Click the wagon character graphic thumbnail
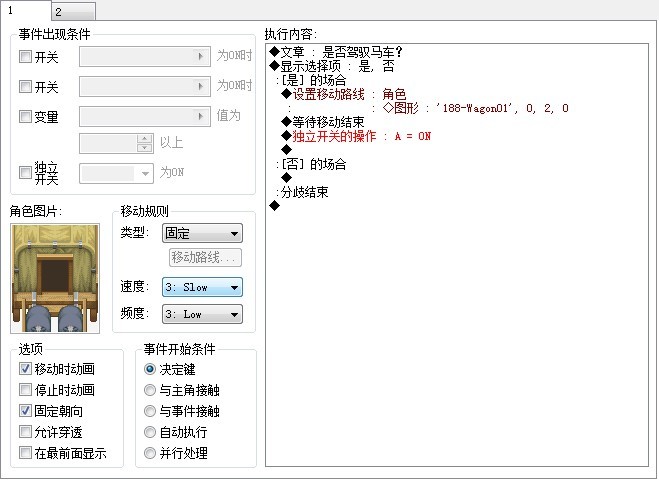Screen dimensions: 659x480 (x=55, y=278)
